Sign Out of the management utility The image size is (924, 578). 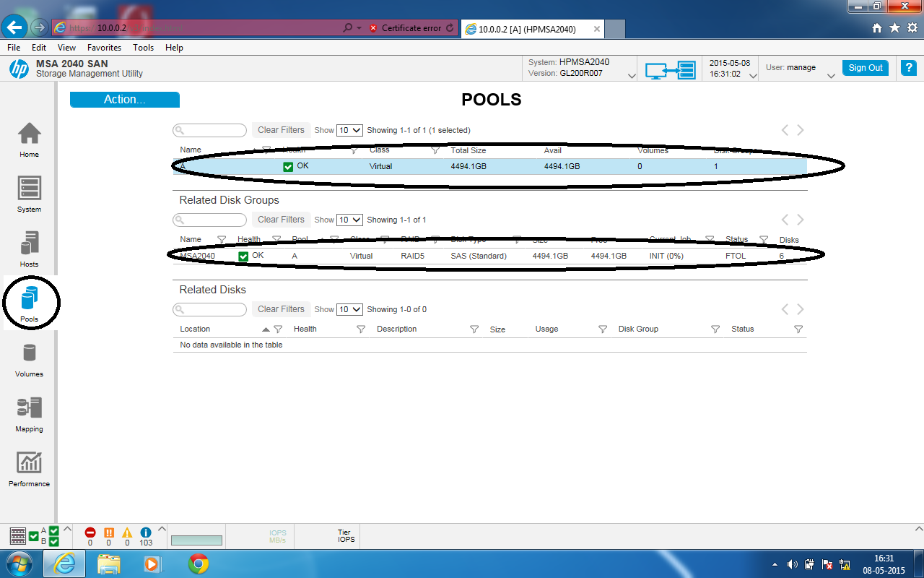point(865,67)
